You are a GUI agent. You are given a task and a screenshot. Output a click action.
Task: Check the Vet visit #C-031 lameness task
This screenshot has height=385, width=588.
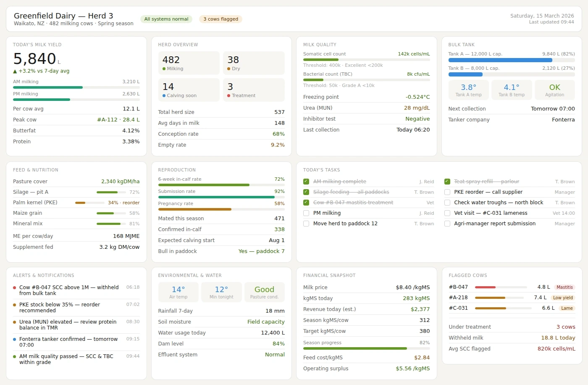click(447, 213)
